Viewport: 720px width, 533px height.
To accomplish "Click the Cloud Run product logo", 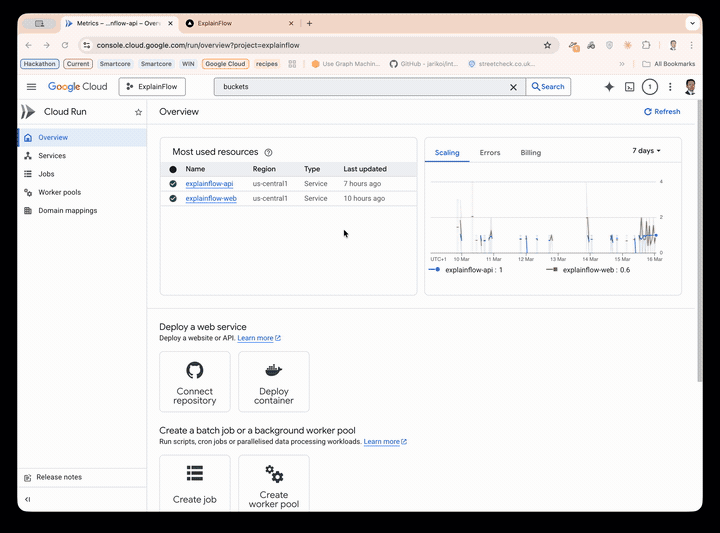I will pyautogui.click(x=28, y=112).
